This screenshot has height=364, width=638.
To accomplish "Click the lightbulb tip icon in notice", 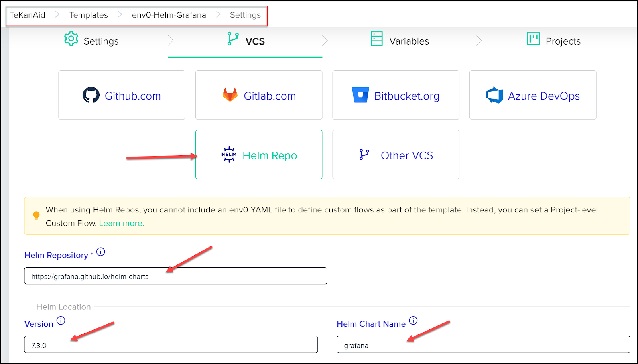I will coord(36,216).
